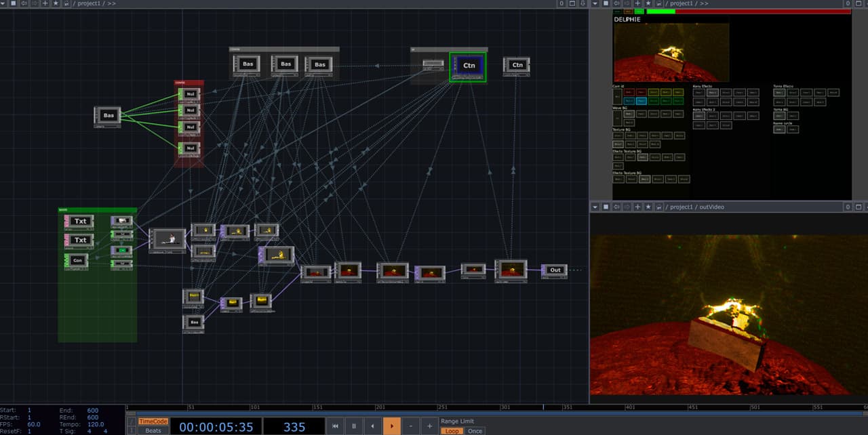Select the green-highlighted Ctn container node
Image resolution: width=868 pixels, height=435 pixels.
click(468, 66)
